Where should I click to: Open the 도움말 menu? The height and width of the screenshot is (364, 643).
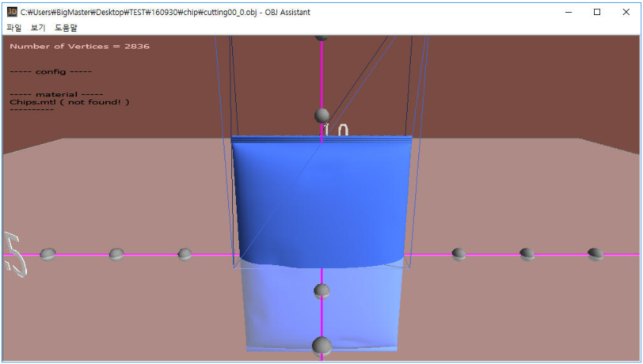point(66,28)
